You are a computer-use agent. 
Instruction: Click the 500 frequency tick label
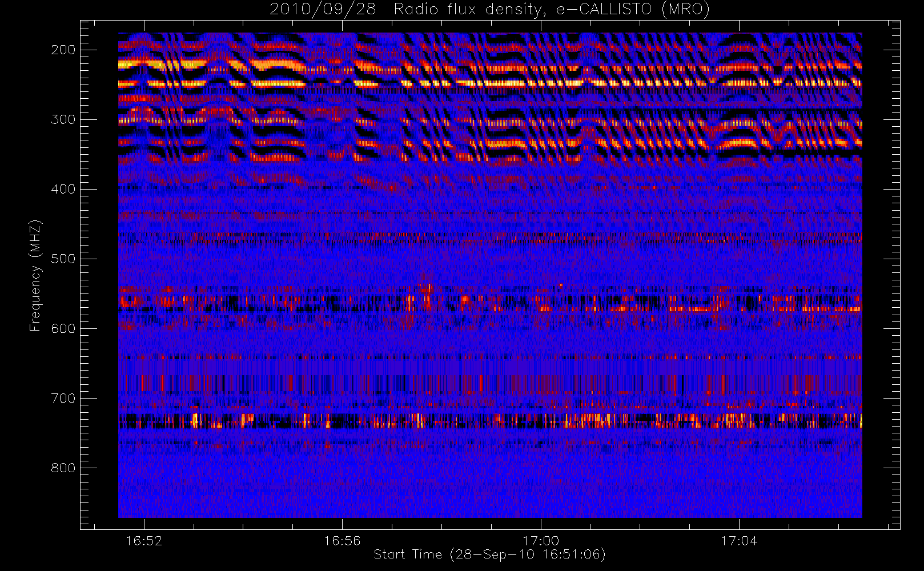click(x=63, y=259)
